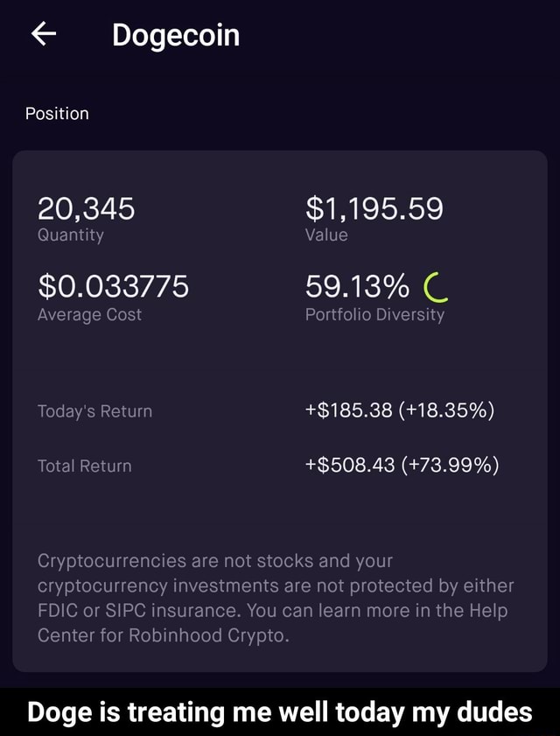The image size is (560, 736).
Task: Tap the 59.13% diversity percentage
Action: 357,285
